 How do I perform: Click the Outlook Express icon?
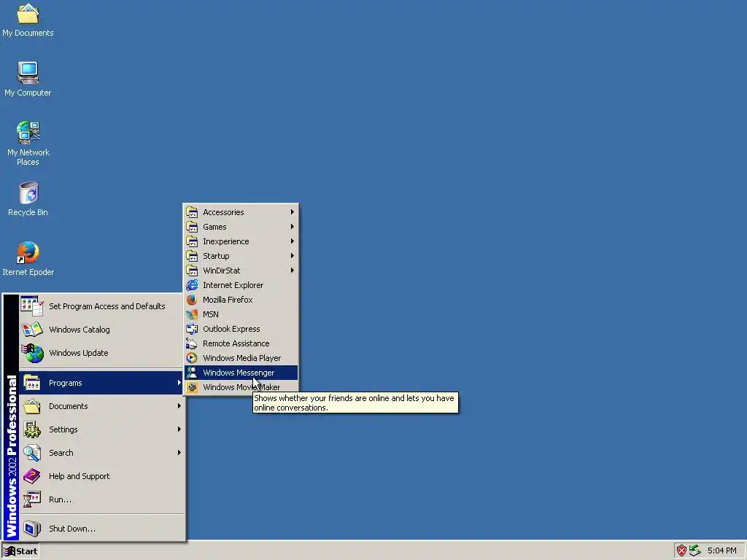tap(192, 329)
